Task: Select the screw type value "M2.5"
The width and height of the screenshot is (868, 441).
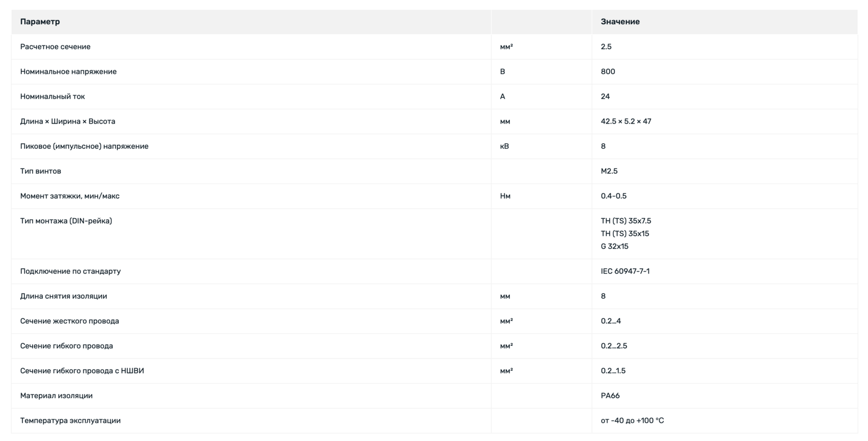Action: pyautogui.click(x=609, y=171)
